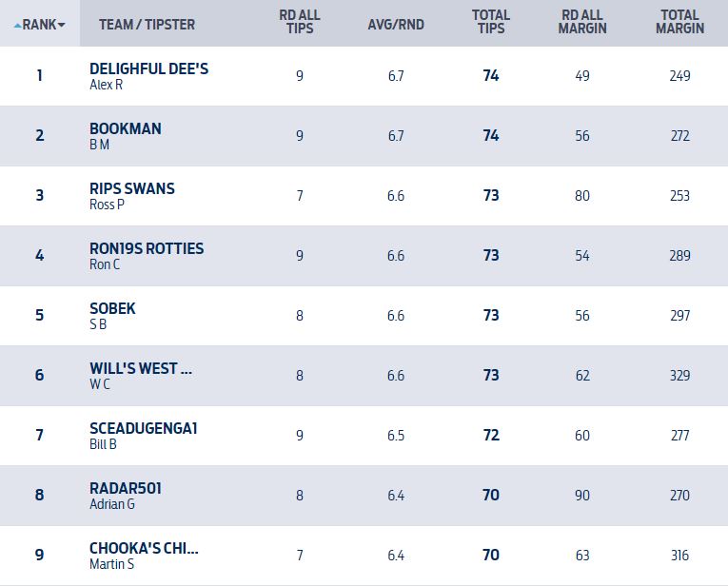
Task: Open the DELIGHFUL DEE'S team entry
Action: click(148, 69)
